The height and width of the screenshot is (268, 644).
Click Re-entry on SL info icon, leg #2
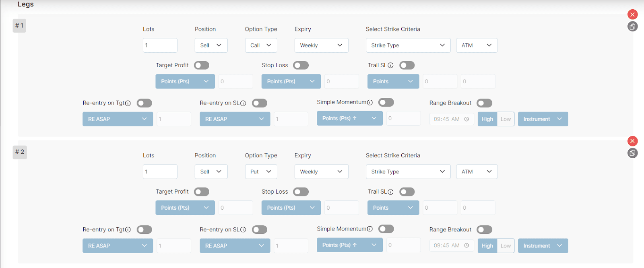243,230
